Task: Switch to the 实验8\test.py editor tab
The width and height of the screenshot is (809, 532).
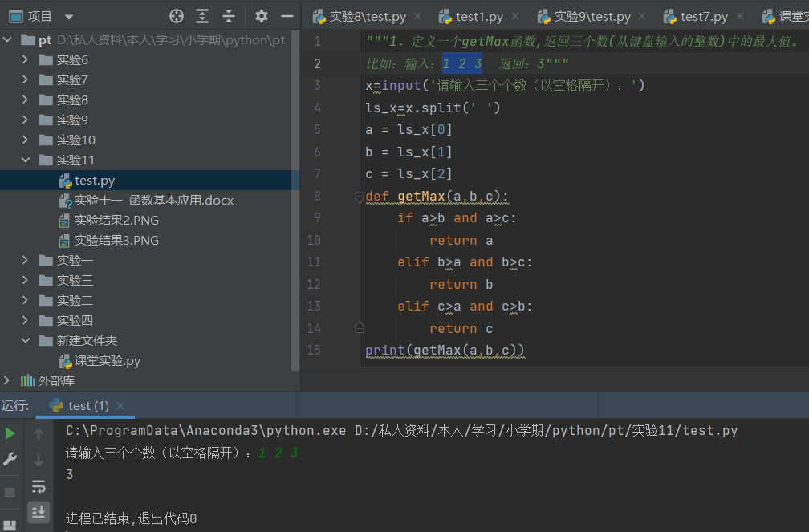Action: tap(368, 17)
